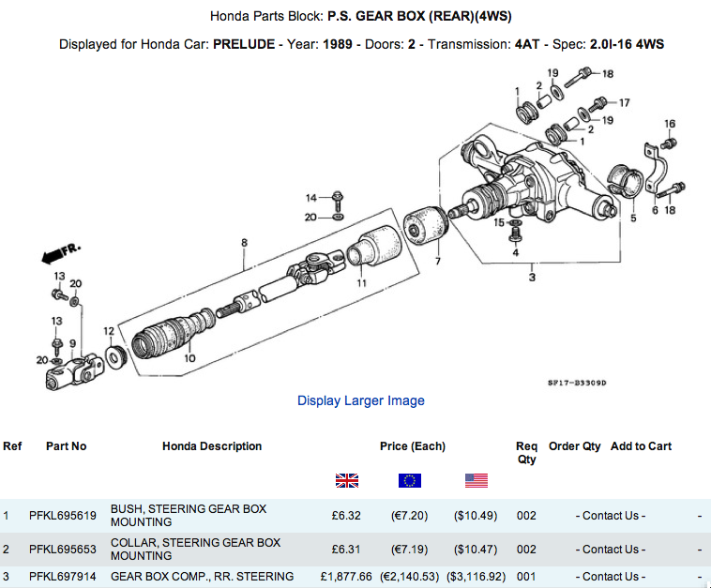This screenshot has width=711, height=588.
Task: Click the Honda Description column header
Action: [212, 446]
